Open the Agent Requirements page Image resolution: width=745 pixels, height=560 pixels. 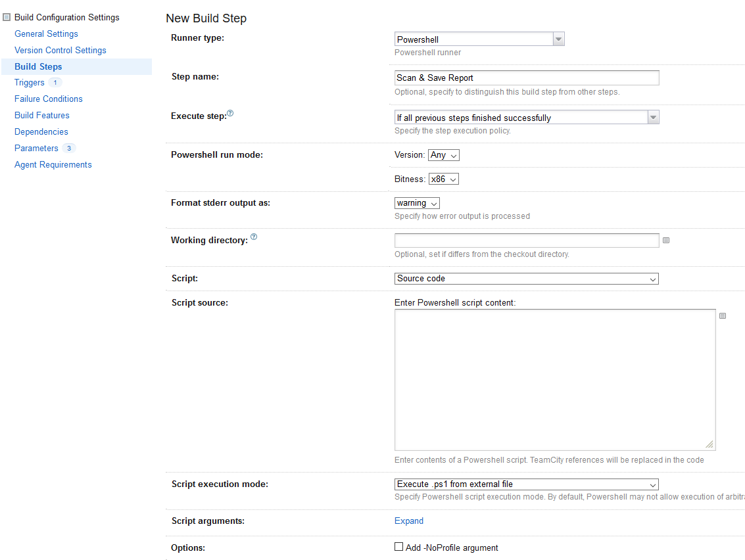(53, 164)
